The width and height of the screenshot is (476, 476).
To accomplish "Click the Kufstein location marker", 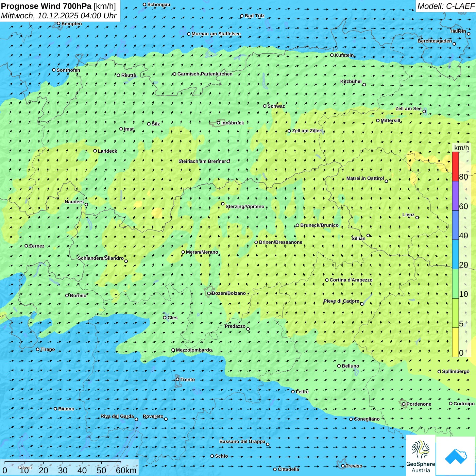I will (332, 55).
